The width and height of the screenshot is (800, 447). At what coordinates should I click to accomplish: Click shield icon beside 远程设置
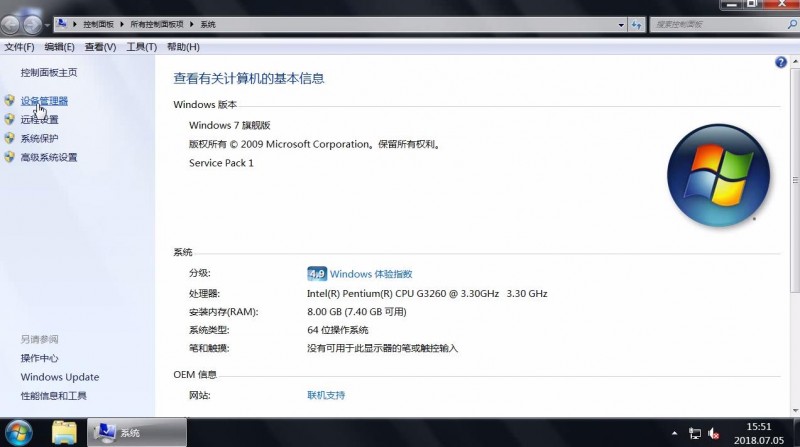coord(10,119)
